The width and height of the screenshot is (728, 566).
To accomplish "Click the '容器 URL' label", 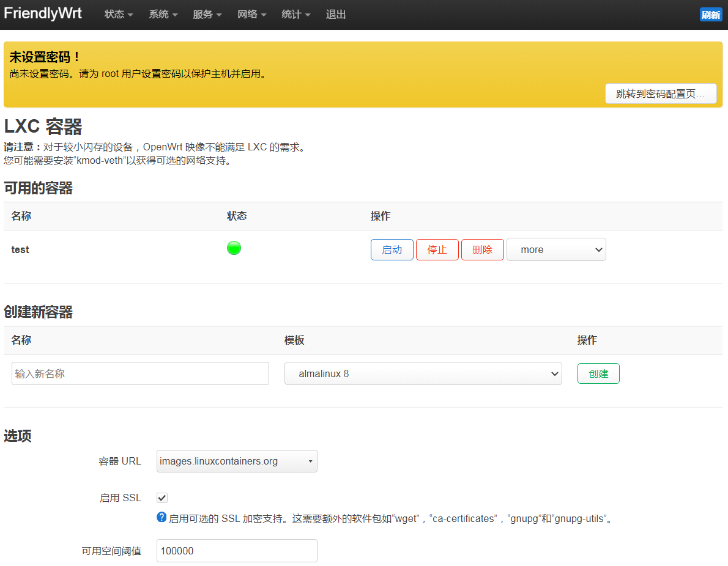I will 120,461.
